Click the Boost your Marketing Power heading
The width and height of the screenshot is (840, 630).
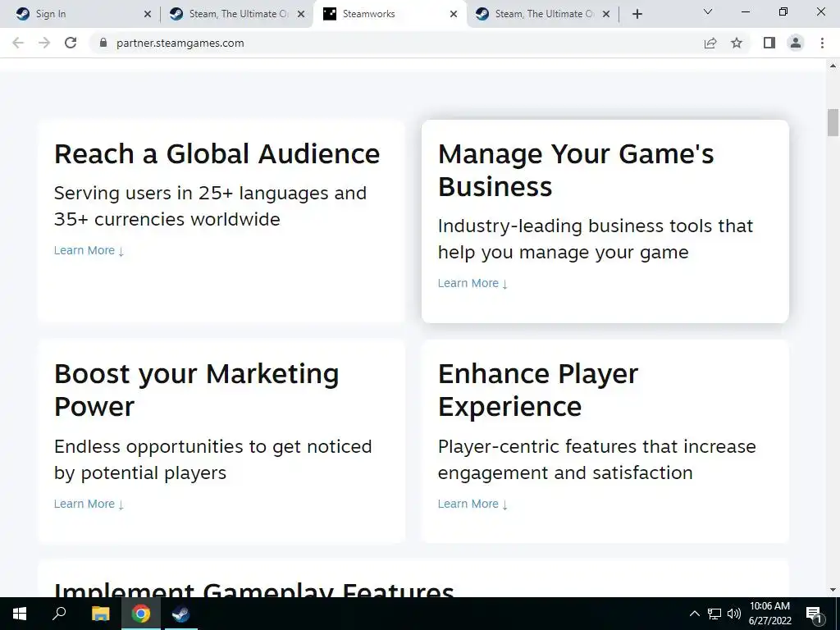pos(197,390)
